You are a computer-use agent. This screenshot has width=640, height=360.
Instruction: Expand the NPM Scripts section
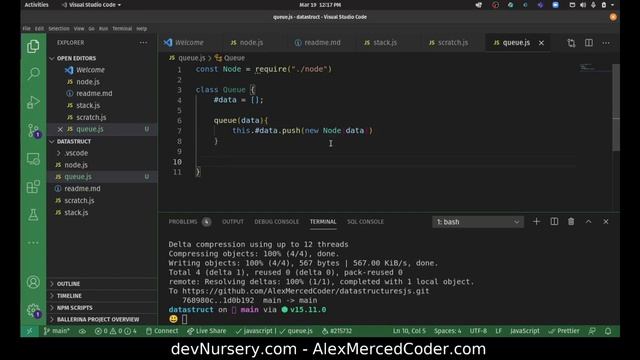click(74, 307)
